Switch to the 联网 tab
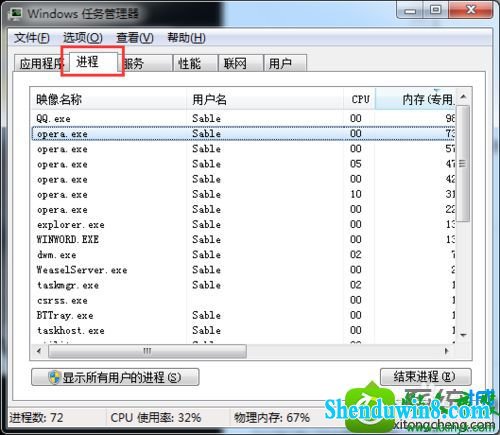This screenshot has height=435, width=500. click(241, 63)
